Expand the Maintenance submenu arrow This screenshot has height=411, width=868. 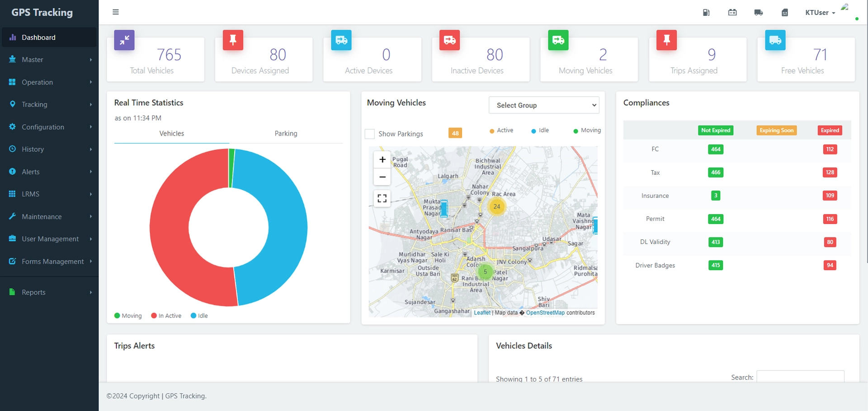coord(91,216)
